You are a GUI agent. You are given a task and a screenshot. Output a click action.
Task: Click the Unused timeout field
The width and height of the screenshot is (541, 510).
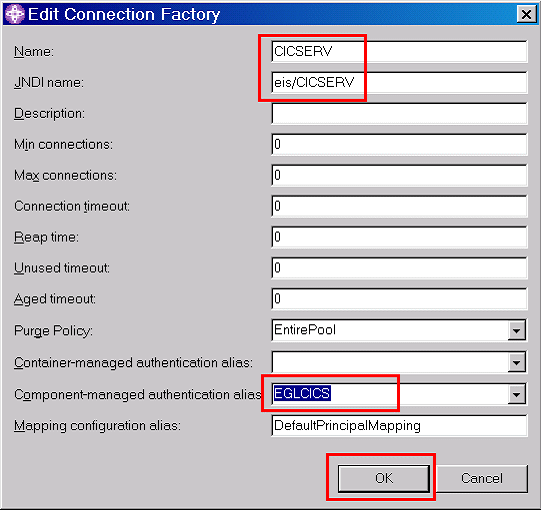coord(399,268)
